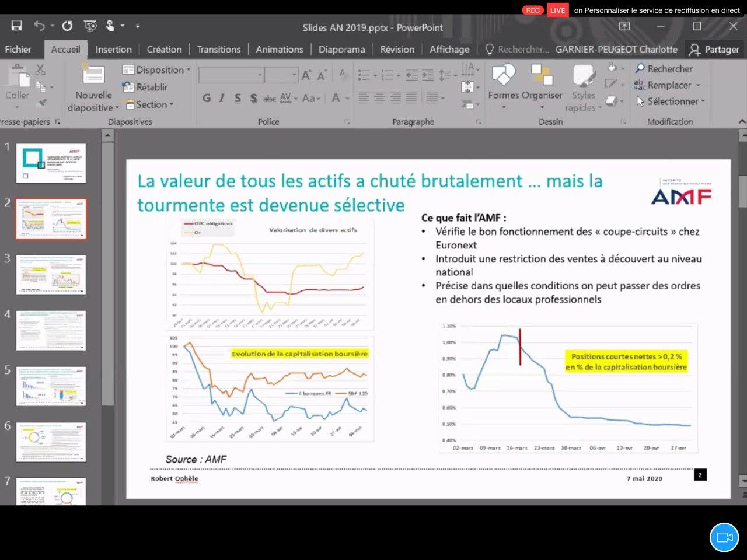The image size is (747, 560).
Task: Click the Partager button
Action: click(x=714, y=49)
